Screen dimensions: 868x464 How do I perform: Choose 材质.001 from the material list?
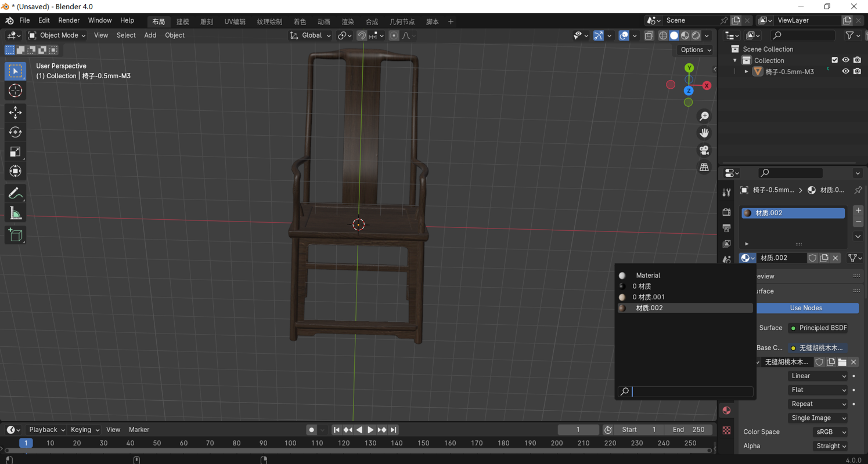click(649, 297)
